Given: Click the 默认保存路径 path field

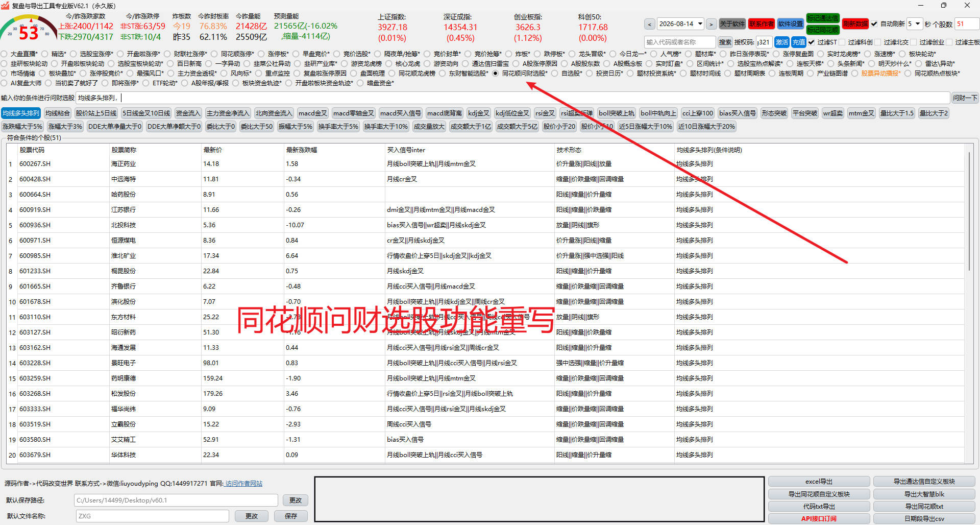Looking at the screenshot, I should 176,500.
